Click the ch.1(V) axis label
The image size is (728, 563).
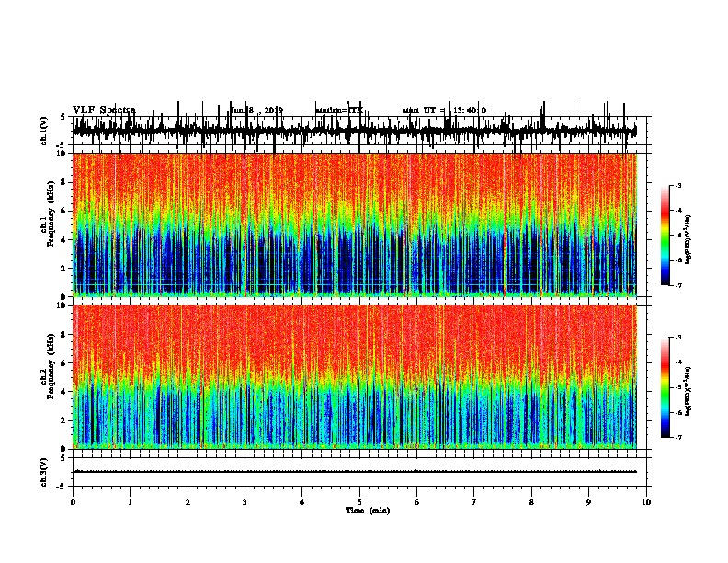(43, 131)
